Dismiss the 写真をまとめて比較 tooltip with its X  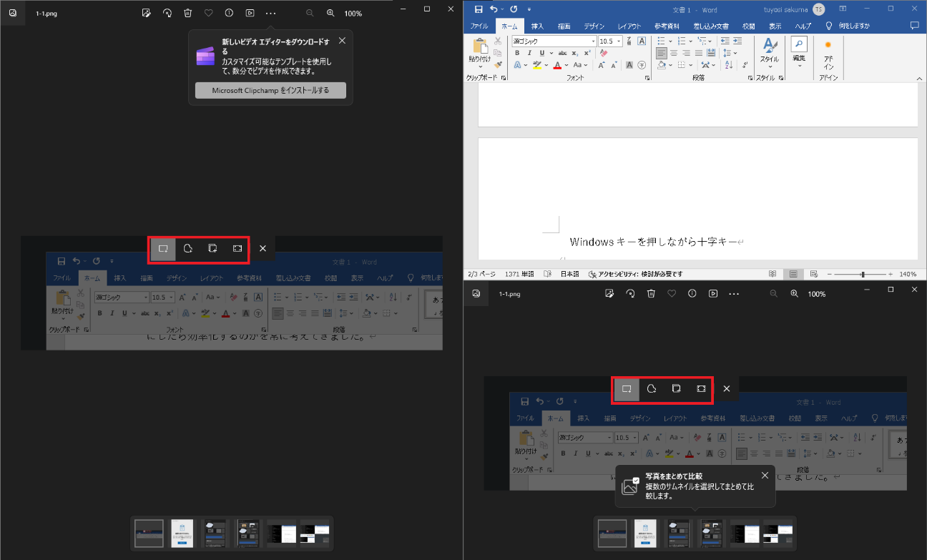765,475
